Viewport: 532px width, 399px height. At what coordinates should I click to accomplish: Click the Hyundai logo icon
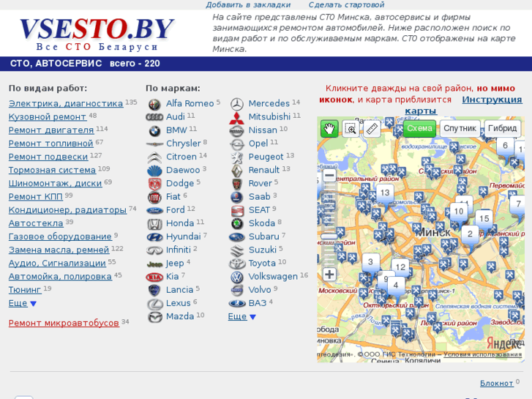coord(154,237)
